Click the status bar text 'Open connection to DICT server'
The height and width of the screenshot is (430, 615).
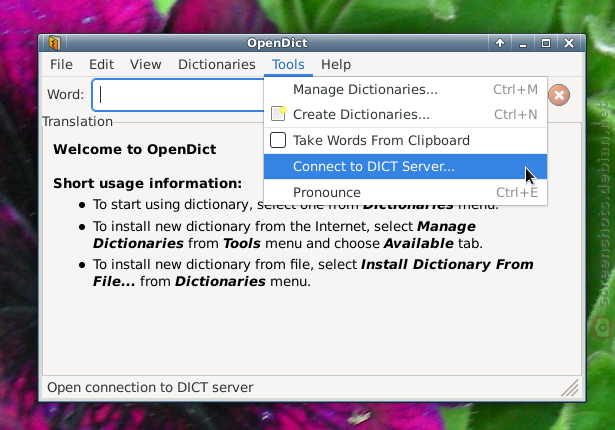tap(150, 388)
